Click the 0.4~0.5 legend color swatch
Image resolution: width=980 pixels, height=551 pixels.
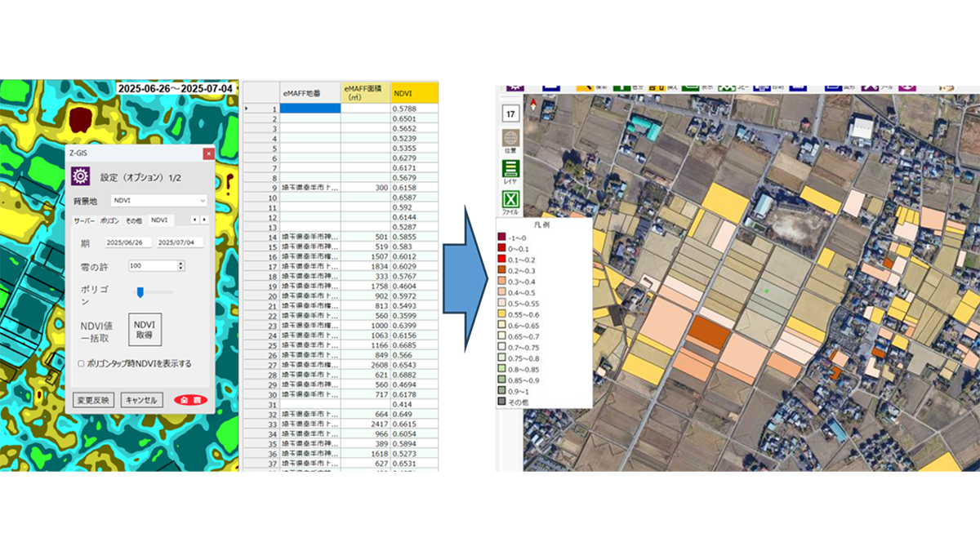[502, 292]
